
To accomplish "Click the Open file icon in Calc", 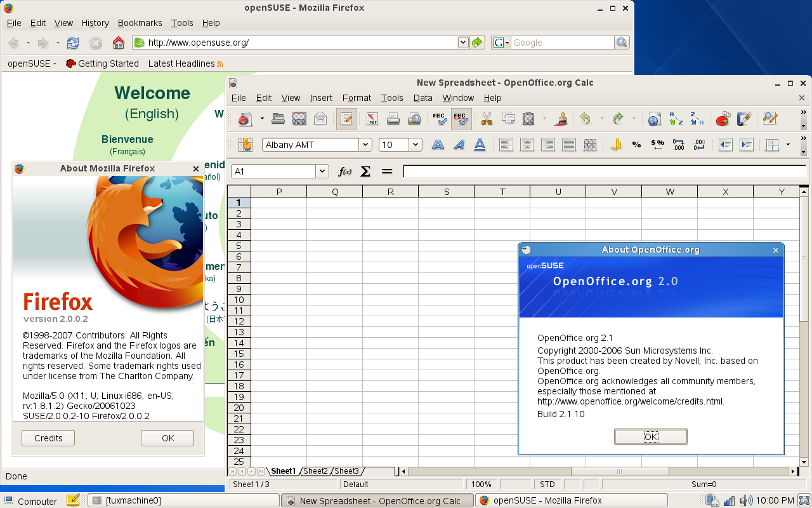I will point(278,119).
